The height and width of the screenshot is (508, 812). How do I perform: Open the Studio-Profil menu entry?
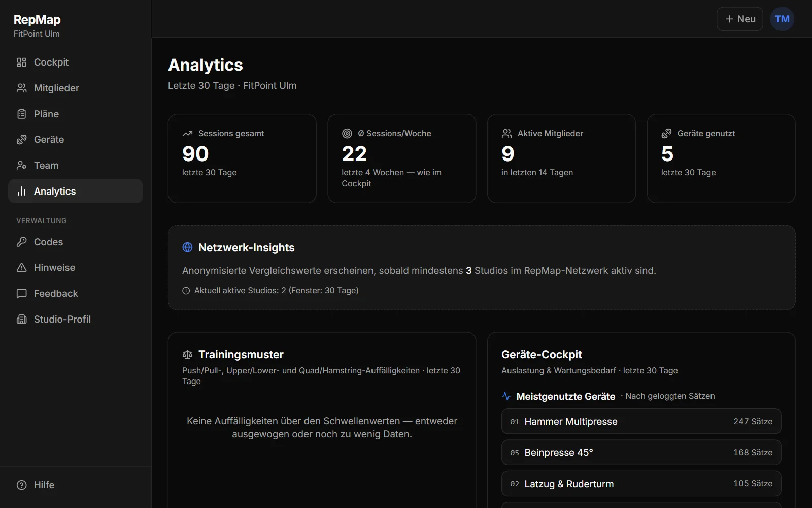75,319
